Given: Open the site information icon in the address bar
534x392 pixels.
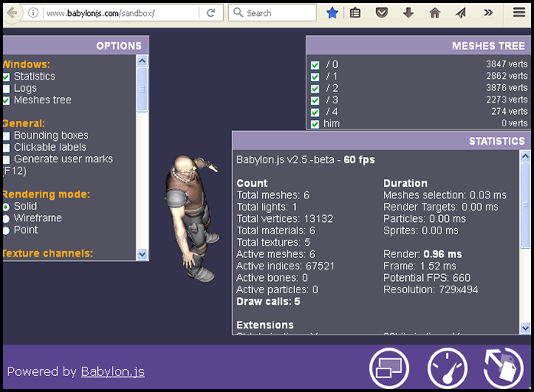Looking at the screenshot, I should [x=33, y=13].
